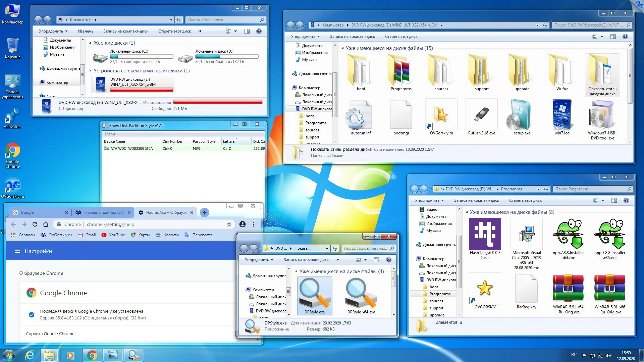Toggle the Explorer help question mark
The image size is (644, 362).
259,31
